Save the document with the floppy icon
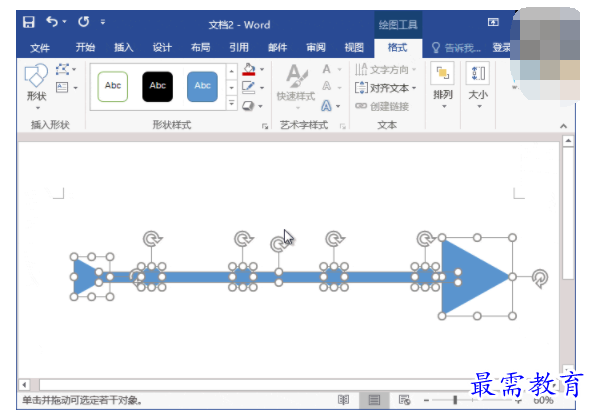The height and width of the screenshot is (416, 592). (x=29, y=22)
